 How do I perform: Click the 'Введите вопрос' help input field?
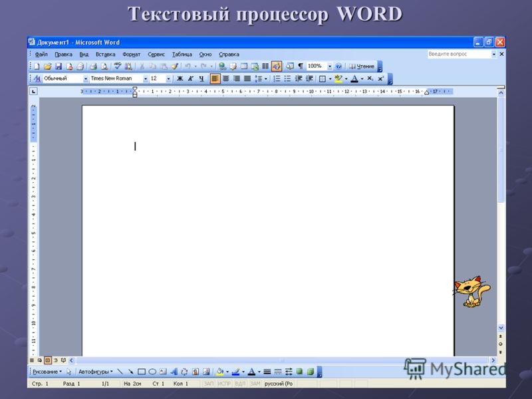(x=459, y=54)
